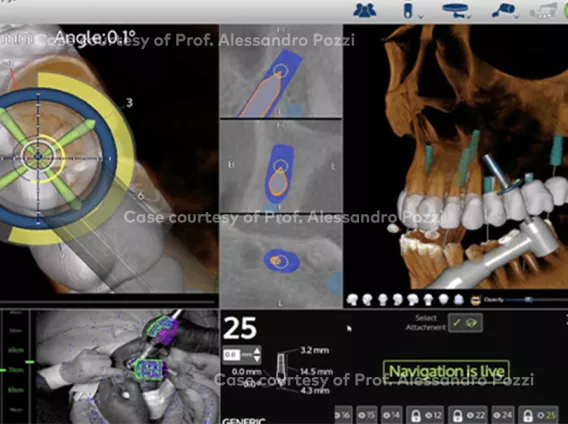The image size is (568, 424).
Task: Click the green marker on the depth gauge
Action: point(30,362)
